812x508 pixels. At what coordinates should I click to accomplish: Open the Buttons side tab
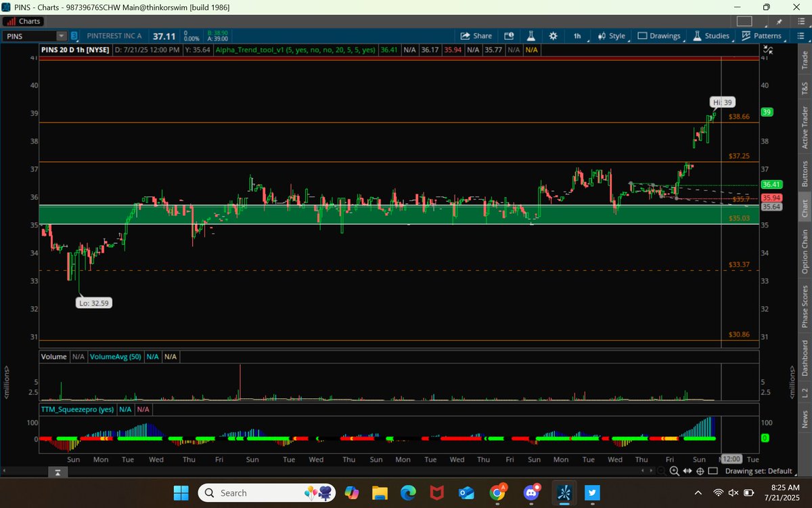tap(805, 173)
